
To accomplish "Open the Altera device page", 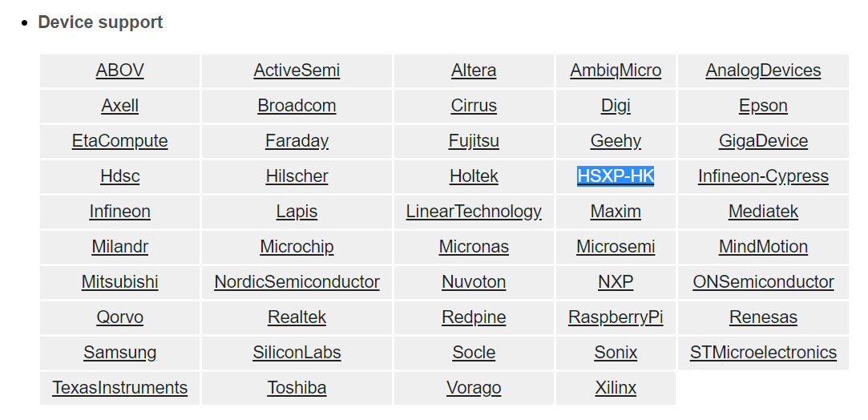I will pos(474,71).
